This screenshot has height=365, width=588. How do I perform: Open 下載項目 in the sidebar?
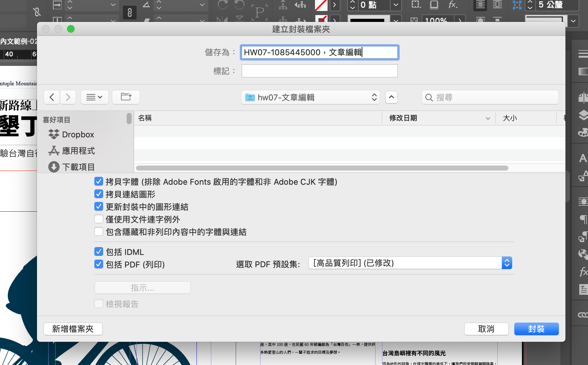pos(78,167)
